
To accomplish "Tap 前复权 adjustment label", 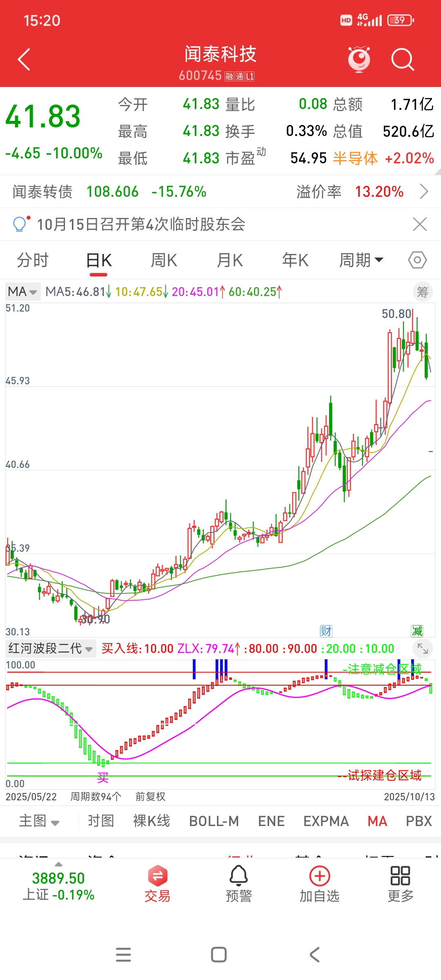I will 150,797.
